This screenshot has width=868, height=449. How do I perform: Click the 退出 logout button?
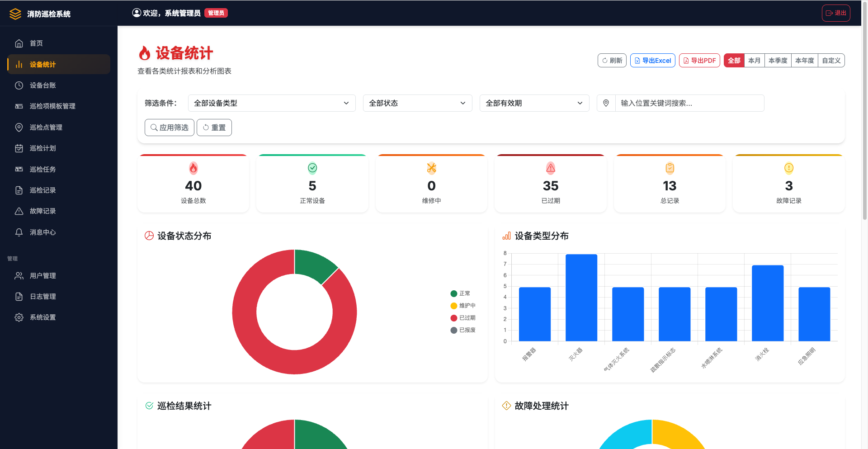point(836,13)
